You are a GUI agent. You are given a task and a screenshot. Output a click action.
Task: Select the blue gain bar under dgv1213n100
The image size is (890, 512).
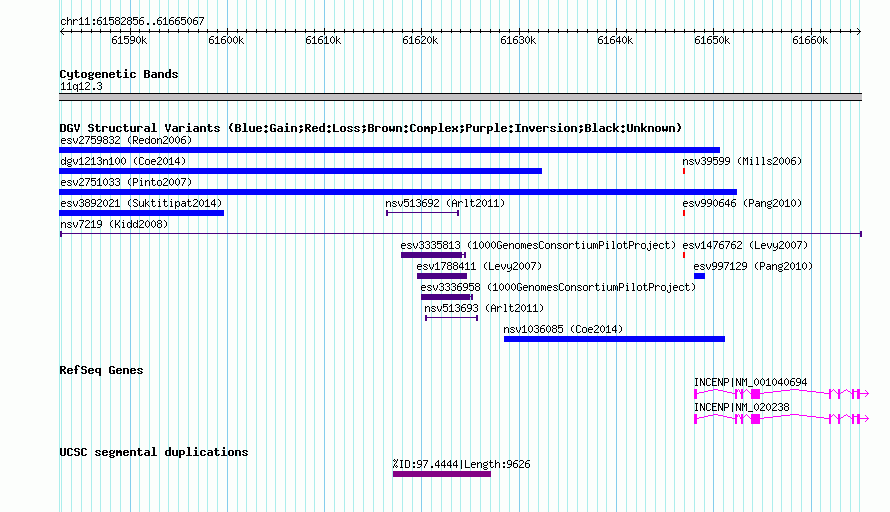coord(300,171)
